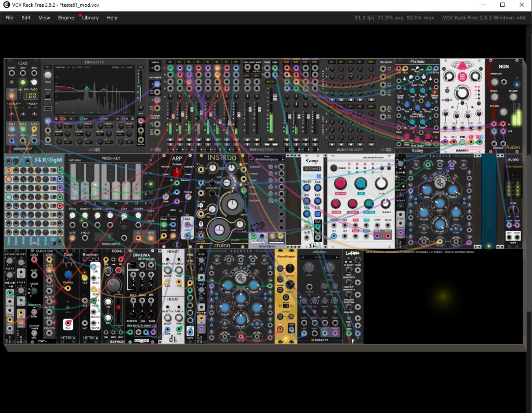Click pink center button on white module

(x=462, y=76)
